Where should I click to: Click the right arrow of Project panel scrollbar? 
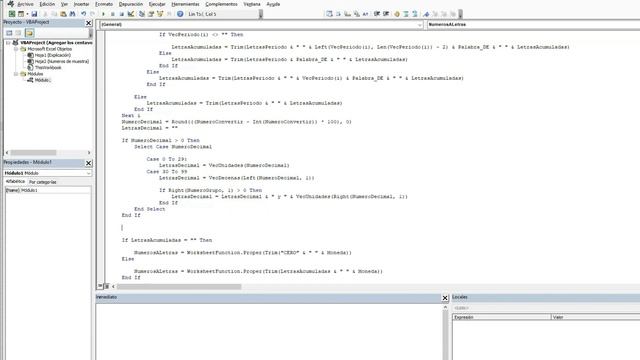tap(89, 153)
